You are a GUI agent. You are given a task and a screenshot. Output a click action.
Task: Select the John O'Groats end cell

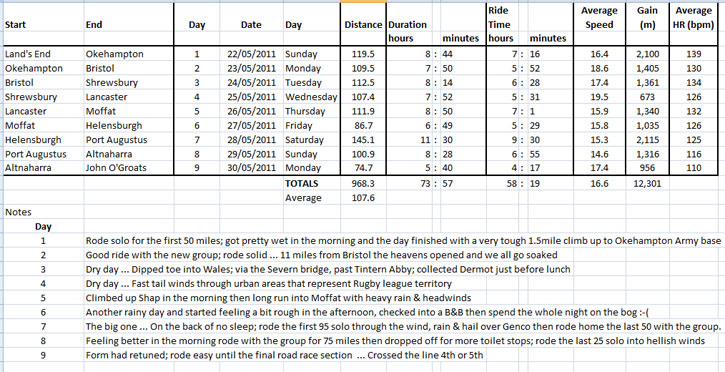[129, 168]
